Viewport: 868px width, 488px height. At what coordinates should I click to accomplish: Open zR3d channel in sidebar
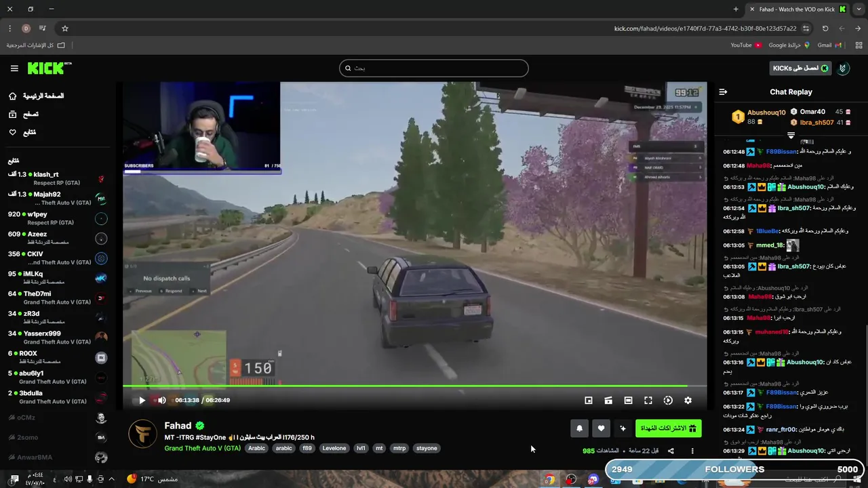click(x=57, y=318)
